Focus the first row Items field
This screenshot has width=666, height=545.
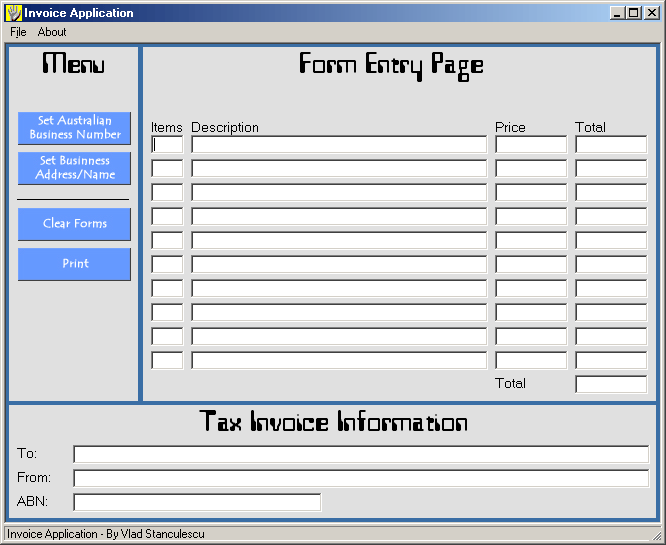167,144
